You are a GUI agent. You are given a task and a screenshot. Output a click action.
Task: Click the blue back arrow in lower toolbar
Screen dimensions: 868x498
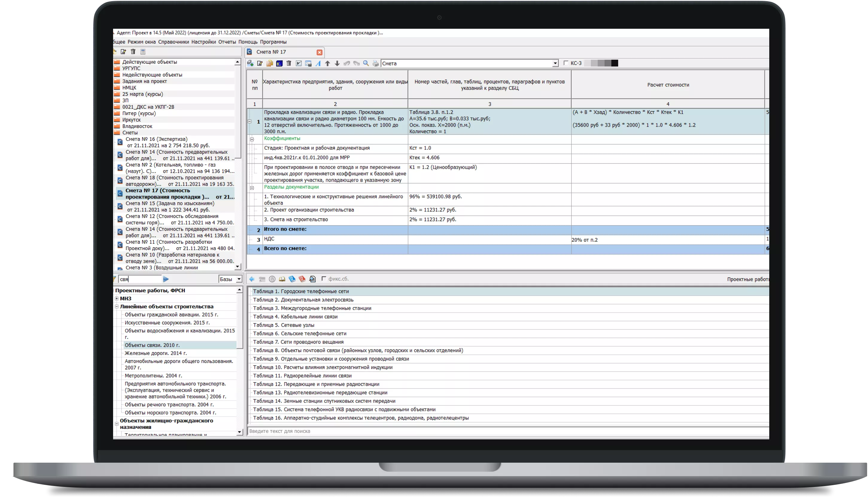(252, 279)
